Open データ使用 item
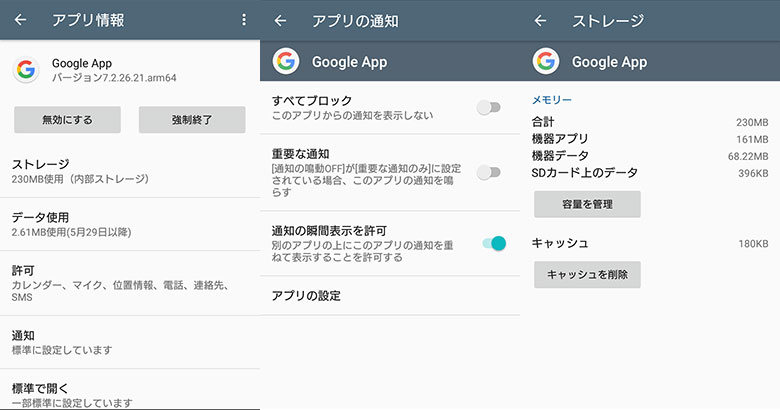 130,224
